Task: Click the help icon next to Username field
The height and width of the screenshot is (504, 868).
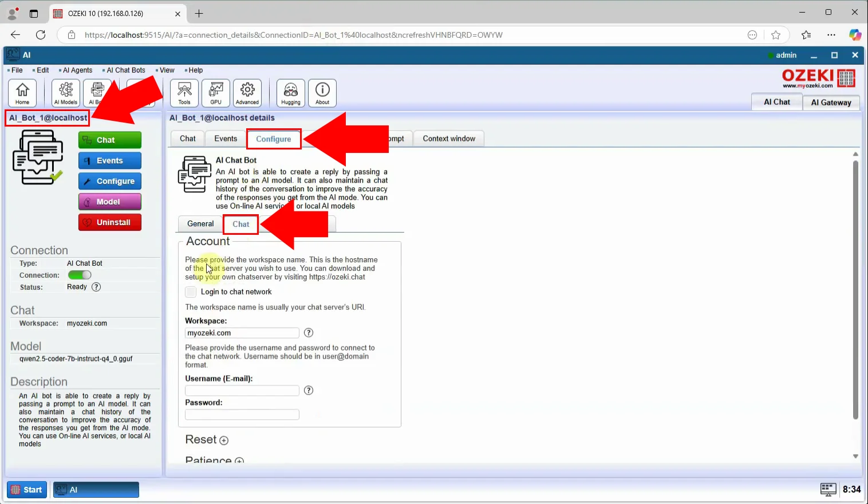Action: pyautogui.click(x=309, y=391)
